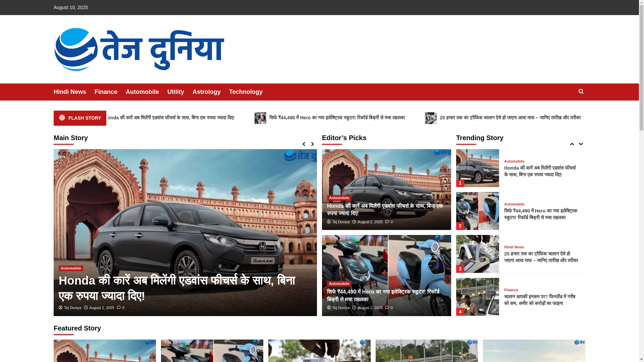Click Automobile category on trending story 1
Viewport: 644px width, 362px height.
(x=514, y=161)
